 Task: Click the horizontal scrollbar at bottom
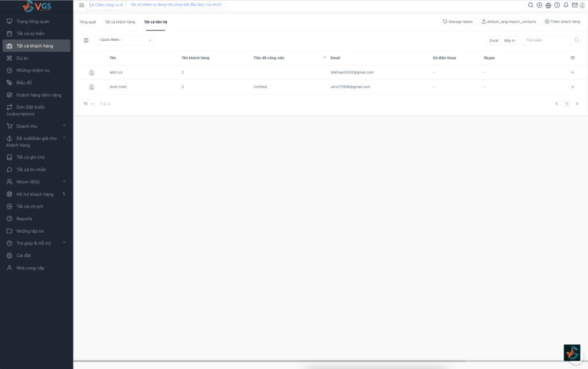[269, 361]
